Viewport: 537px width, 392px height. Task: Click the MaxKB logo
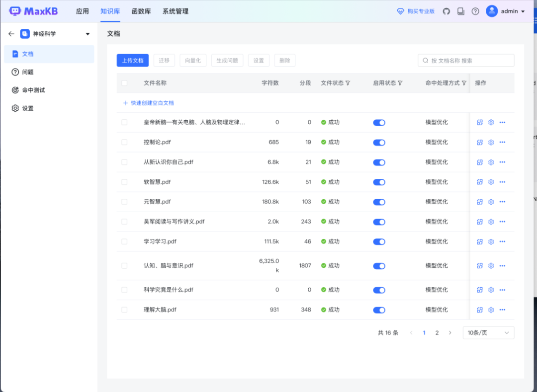33,11
